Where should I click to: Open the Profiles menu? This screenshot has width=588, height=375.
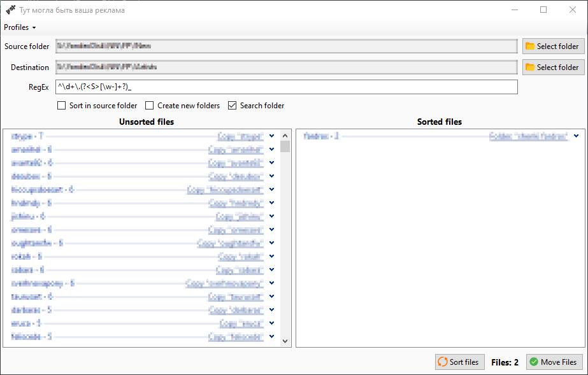click(20, 27)
